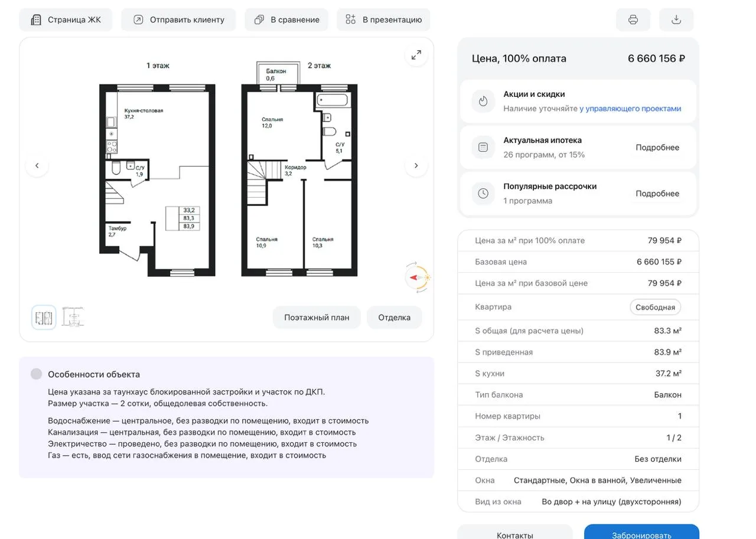Click the gray circle beside Особенности объекта
The height and width of the screenshot is (539, 756).
point(37,374)
